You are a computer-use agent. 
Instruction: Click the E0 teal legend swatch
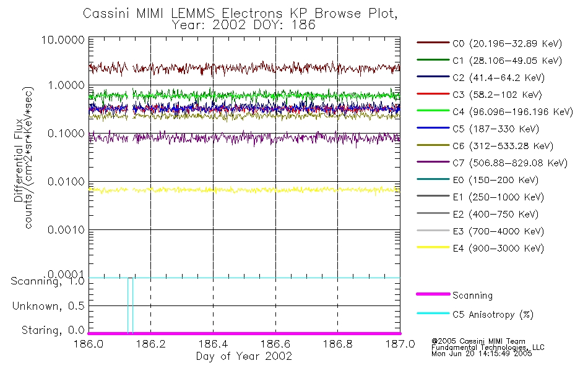(x=433, y=179)
